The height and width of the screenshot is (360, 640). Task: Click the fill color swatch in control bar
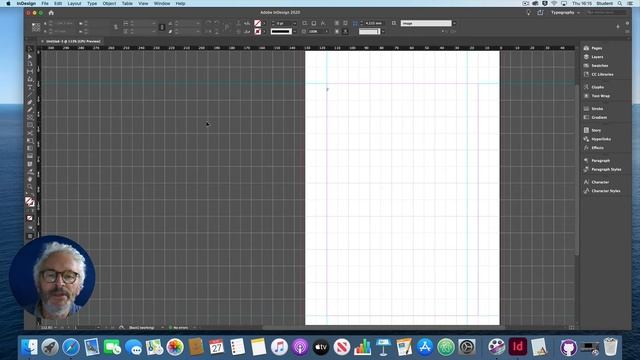pos(258,23)
